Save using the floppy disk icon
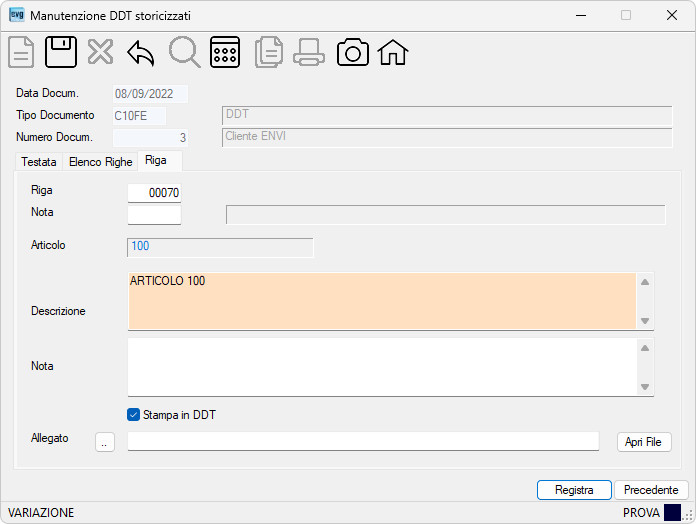The image size is (696, 524). [61, 52]
